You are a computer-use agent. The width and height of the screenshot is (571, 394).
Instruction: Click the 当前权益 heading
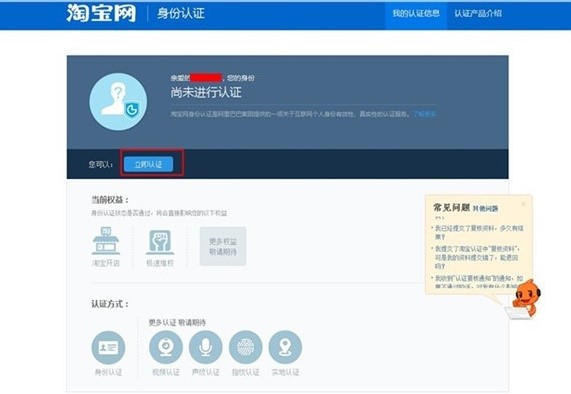(x=110, y=200)
